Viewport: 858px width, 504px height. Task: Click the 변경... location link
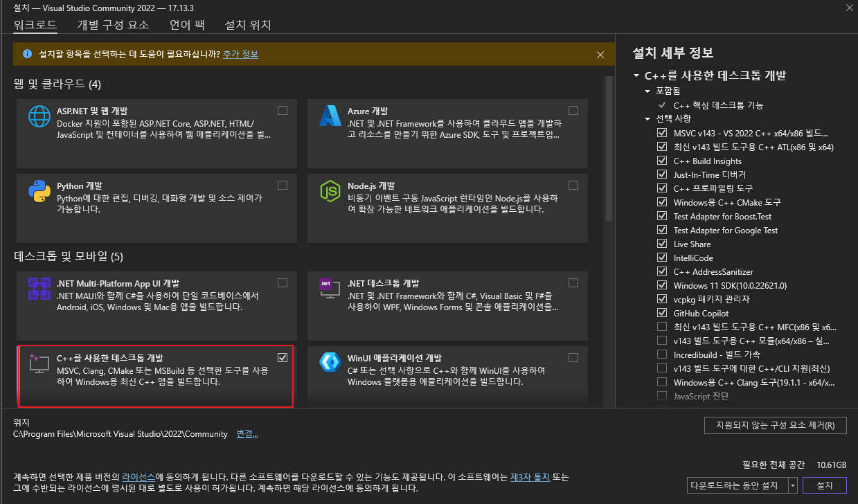point(247,434)
